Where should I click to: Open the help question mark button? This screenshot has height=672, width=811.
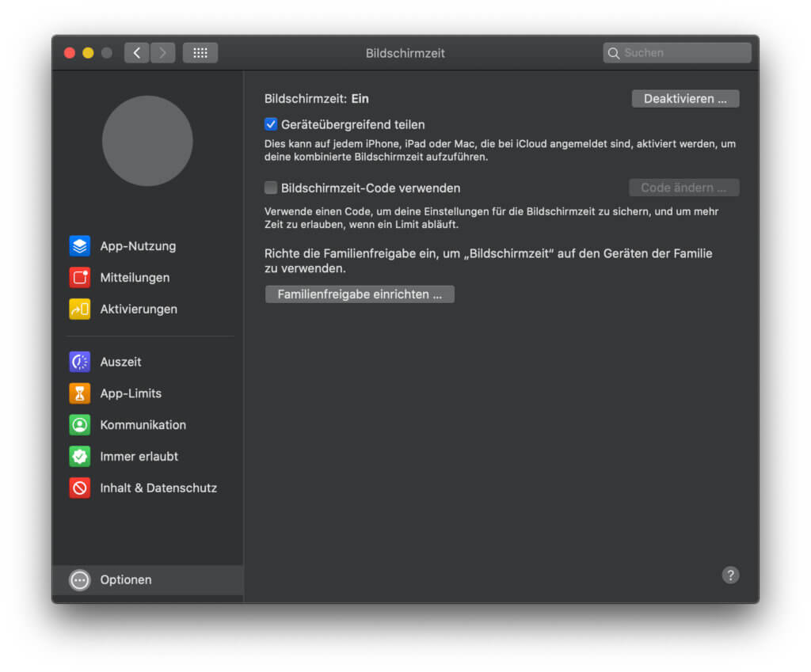[x=730, y=575]
